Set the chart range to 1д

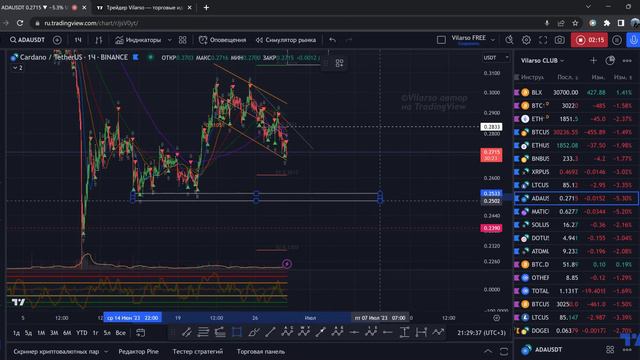point(16,333)
